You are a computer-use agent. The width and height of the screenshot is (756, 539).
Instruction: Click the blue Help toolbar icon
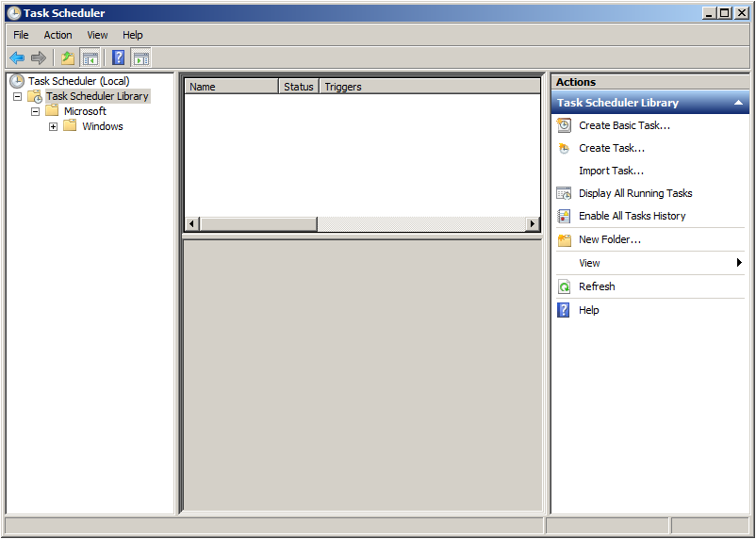pyautogui.click(x=118, y=57)
